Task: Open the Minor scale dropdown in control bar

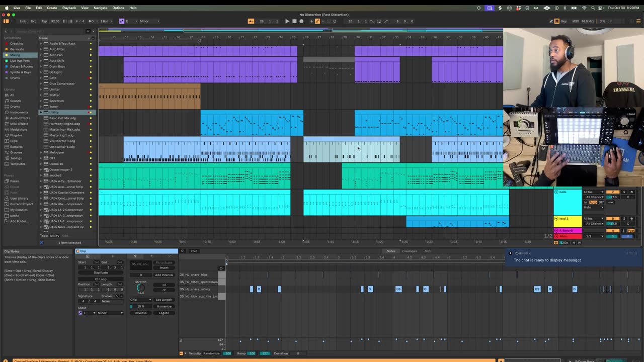Action: tap(148, 21)
